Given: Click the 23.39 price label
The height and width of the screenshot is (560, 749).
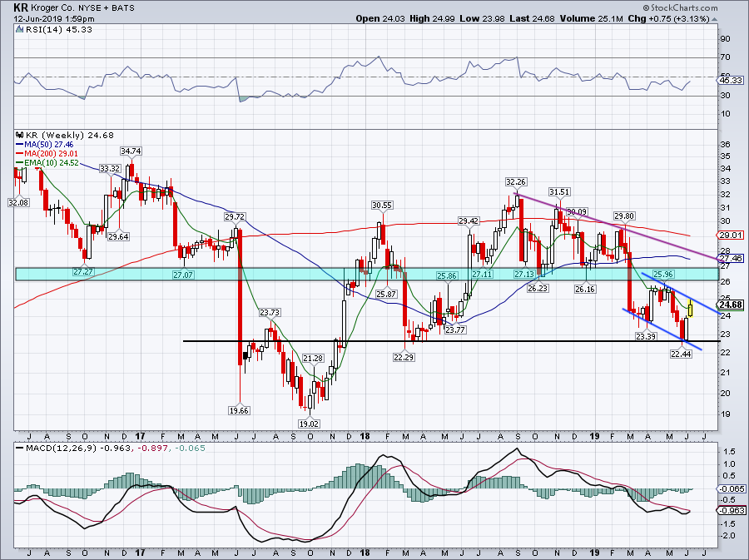Looking at the screenshot, I should (646, 336).
